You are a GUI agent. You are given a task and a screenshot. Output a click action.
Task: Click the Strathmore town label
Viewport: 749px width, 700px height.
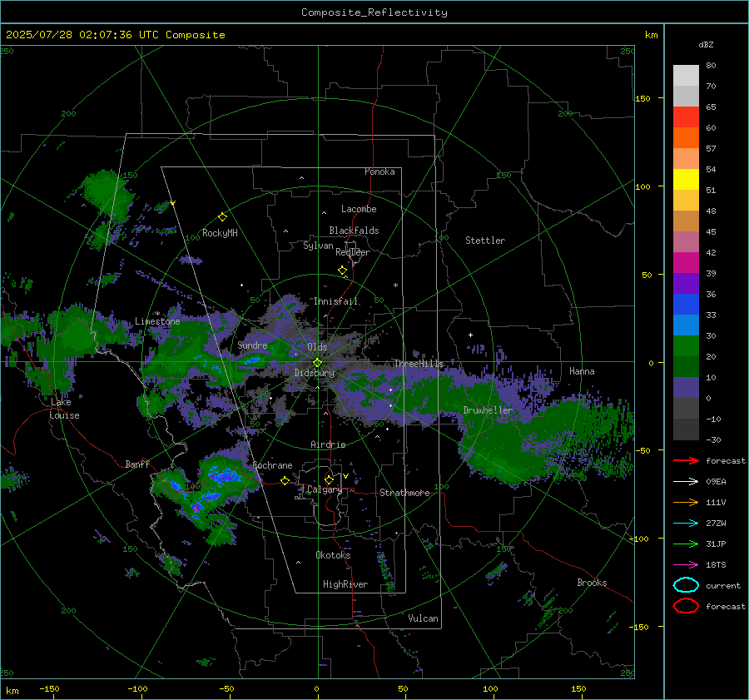click(404, 493)
